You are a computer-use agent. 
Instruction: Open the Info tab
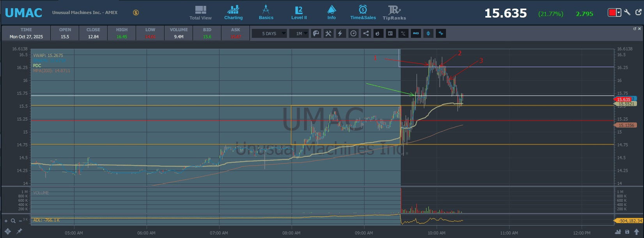coord(331,12)
